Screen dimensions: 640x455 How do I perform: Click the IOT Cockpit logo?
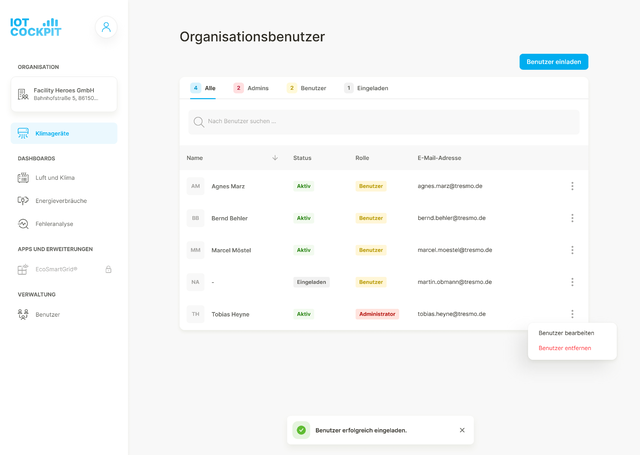click(36, 27)
